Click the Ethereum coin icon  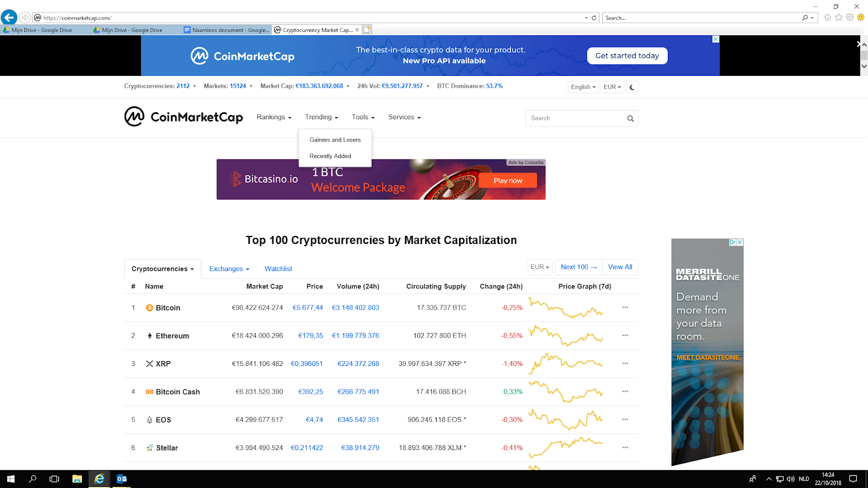tap(150, 336)
